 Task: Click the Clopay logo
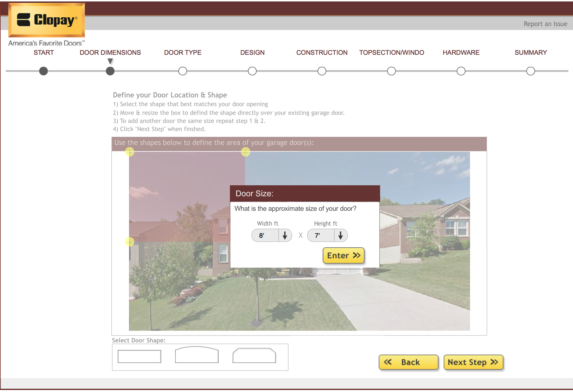[46, 20]
